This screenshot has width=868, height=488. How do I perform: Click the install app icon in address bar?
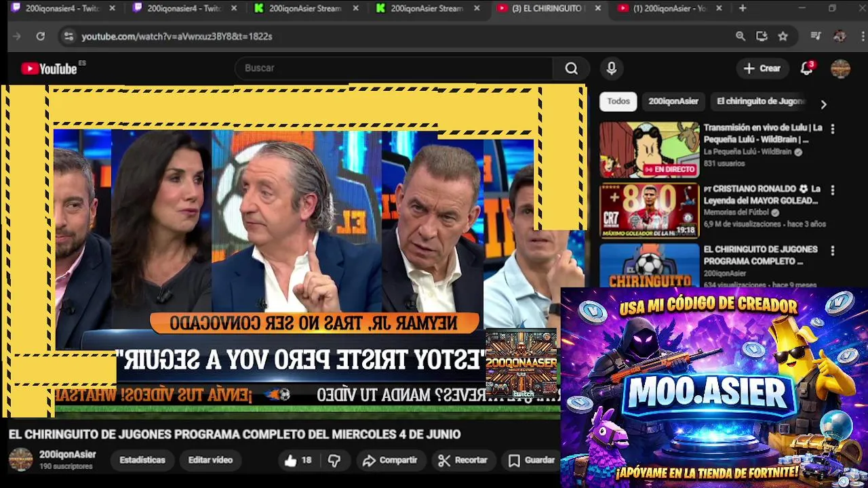pos(762,36)
